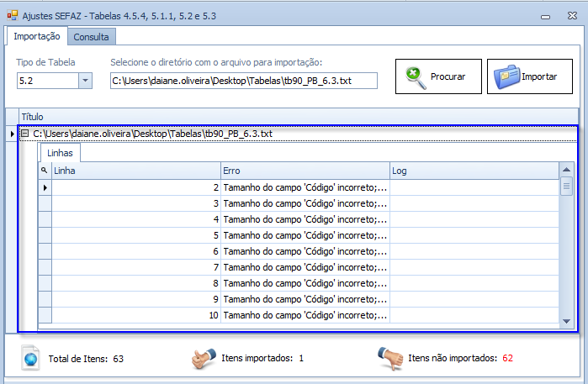Collapse the tb90_PB_6.3.txt file node
The height and width of the screenshot is (384, 588).
click(24, 134)
